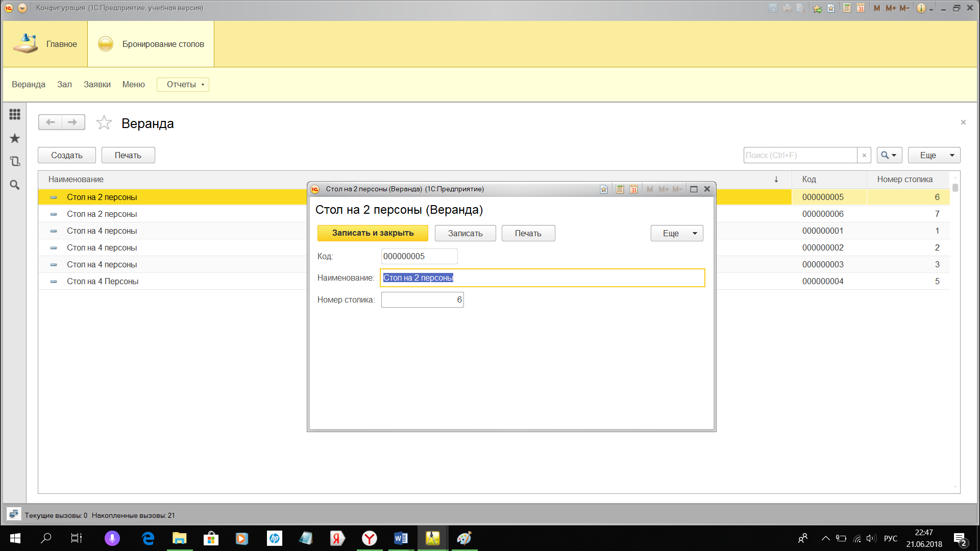Click Записать и закрыть button
This screenshot has width=980, height=551.
pyautogui.click(x=373, y=233)
